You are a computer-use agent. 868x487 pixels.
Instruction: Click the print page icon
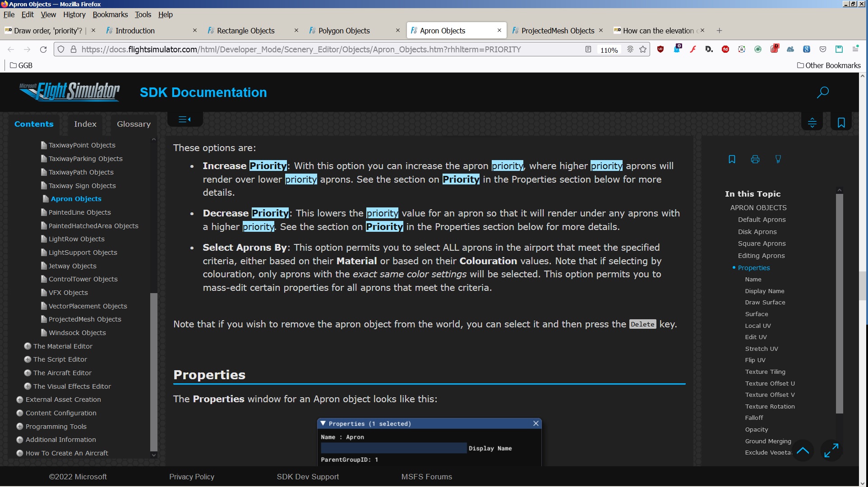coord(755,159)
